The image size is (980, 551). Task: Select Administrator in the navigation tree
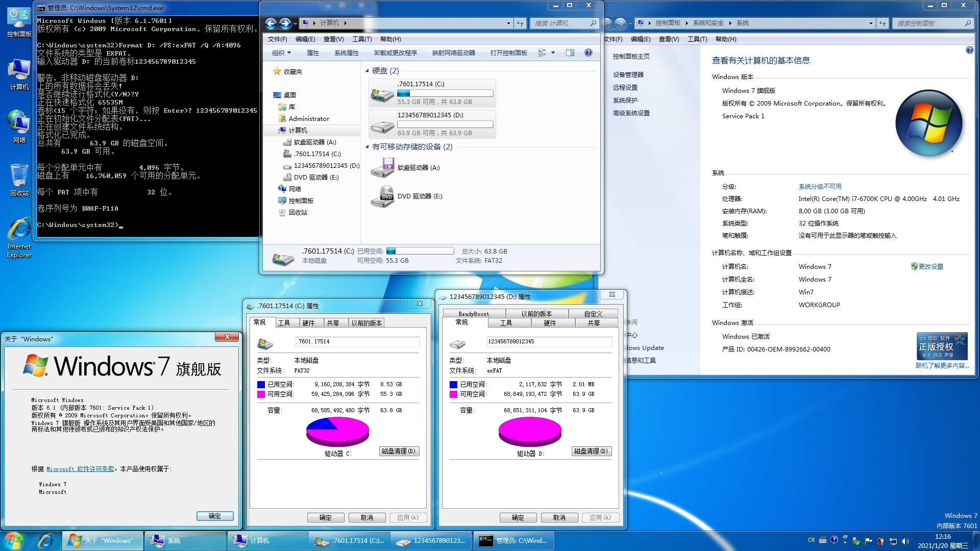(x=309, y=119)
